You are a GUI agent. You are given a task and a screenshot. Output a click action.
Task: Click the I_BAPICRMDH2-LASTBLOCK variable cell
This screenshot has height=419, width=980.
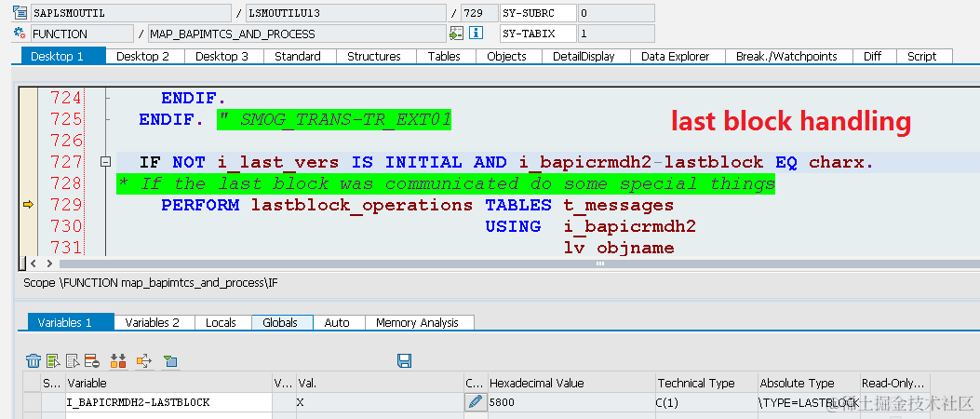click(168, 402)
